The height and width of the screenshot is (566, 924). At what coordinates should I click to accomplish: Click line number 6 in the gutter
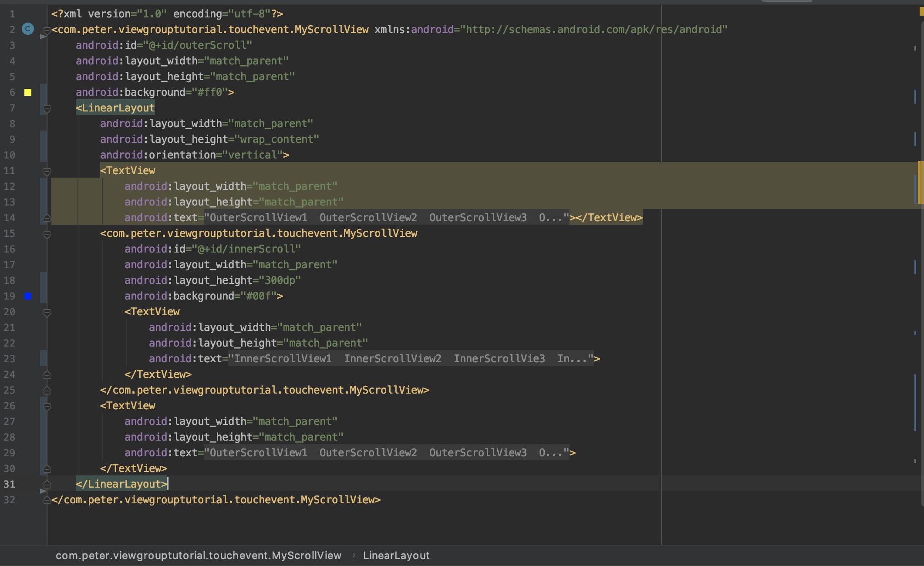[x=12, y=92]
